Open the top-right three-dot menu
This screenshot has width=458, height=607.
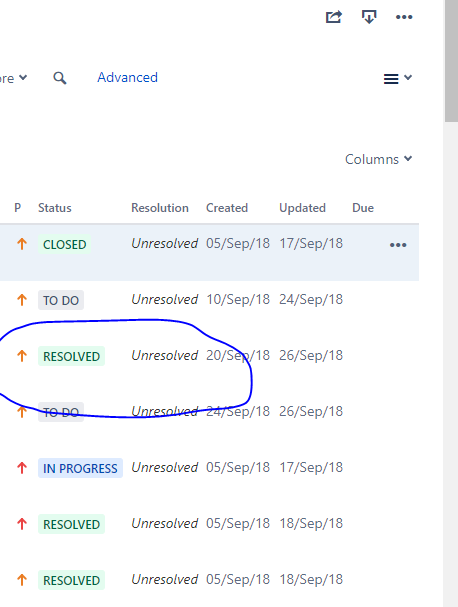click(404, 17)
